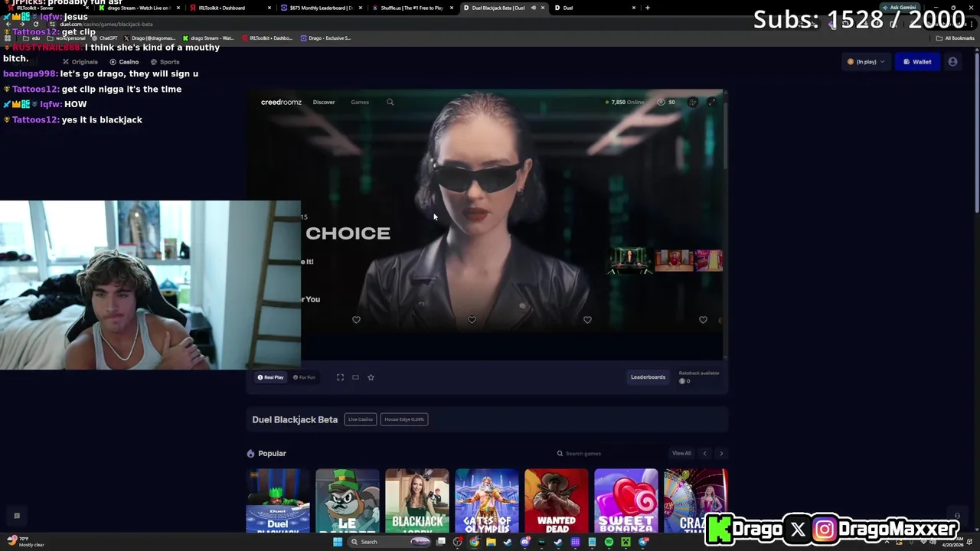
Task: Click the weather widget on taskbar
Action: tap(25, 542)
